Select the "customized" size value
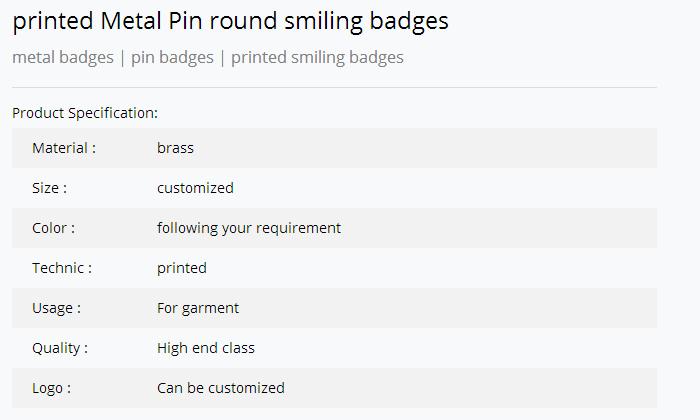This screenshot has height=420, width=700. pyautogui.click(x=195, y=188)
